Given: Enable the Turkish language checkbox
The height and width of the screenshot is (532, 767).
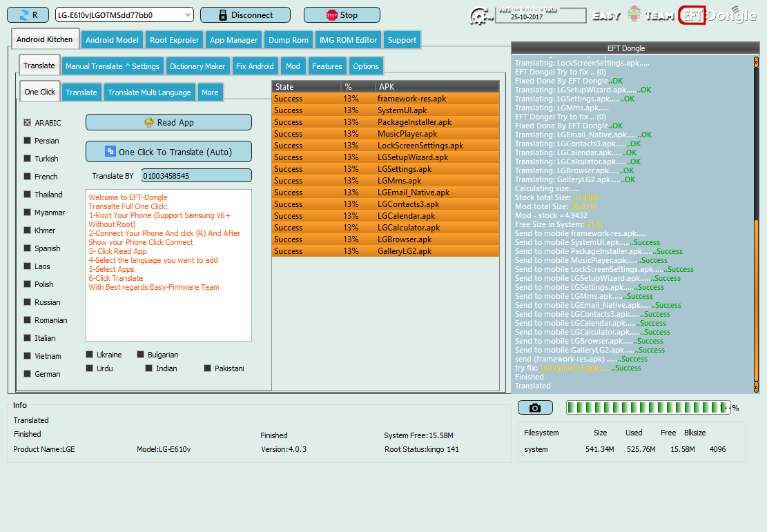Looking at the screenshot, I should click(x=28, y=159).
